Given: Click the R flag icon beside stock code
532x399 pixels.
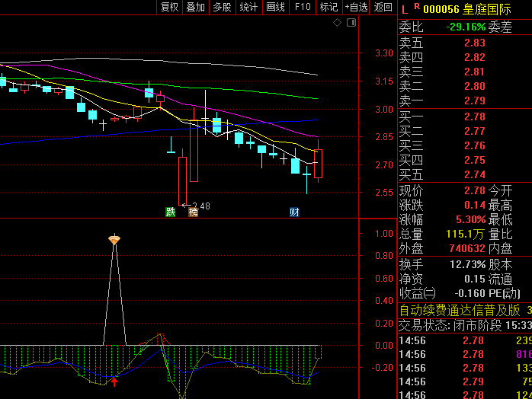Looking at the screenshot, I should [x=416, y=6].
